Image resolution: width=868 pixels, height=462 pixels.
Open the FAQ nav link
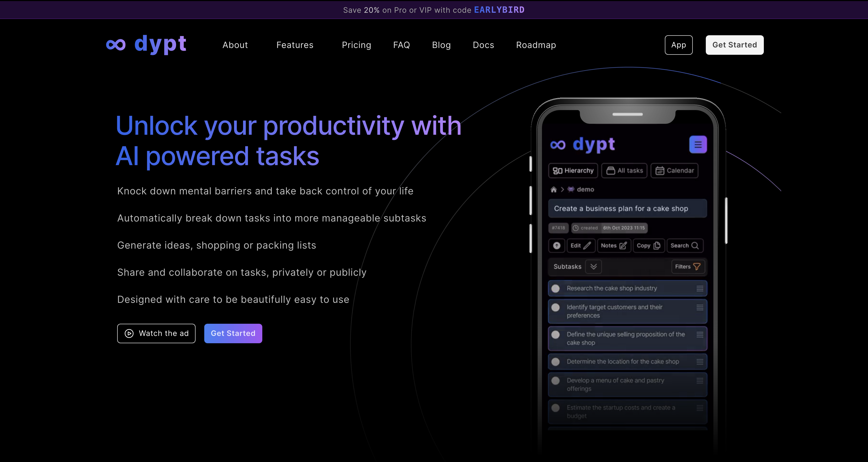click(x=402, y=45)
